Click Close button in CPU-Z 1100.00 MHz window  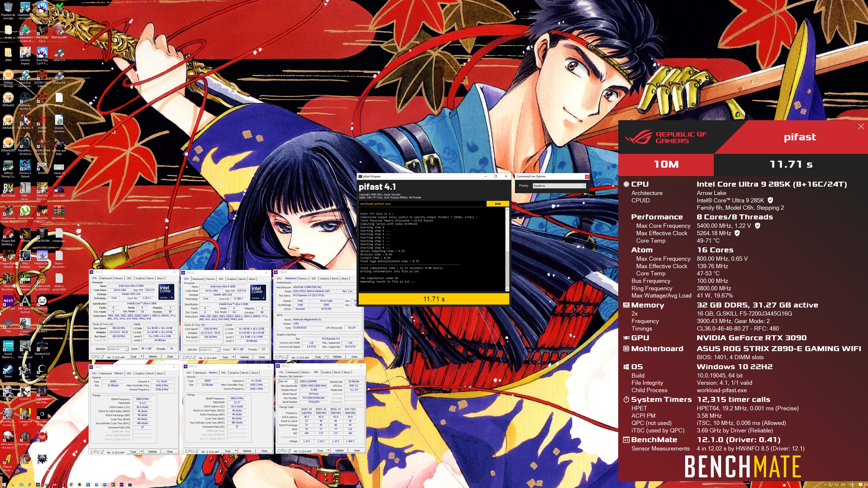261,357
